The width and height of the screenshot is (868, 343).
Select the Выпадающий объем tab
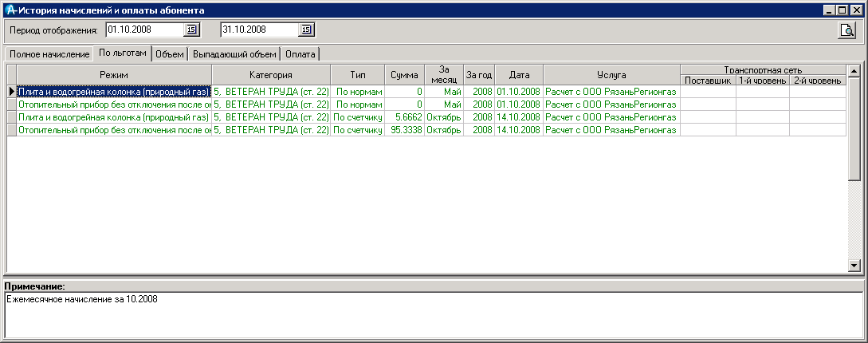234,54
